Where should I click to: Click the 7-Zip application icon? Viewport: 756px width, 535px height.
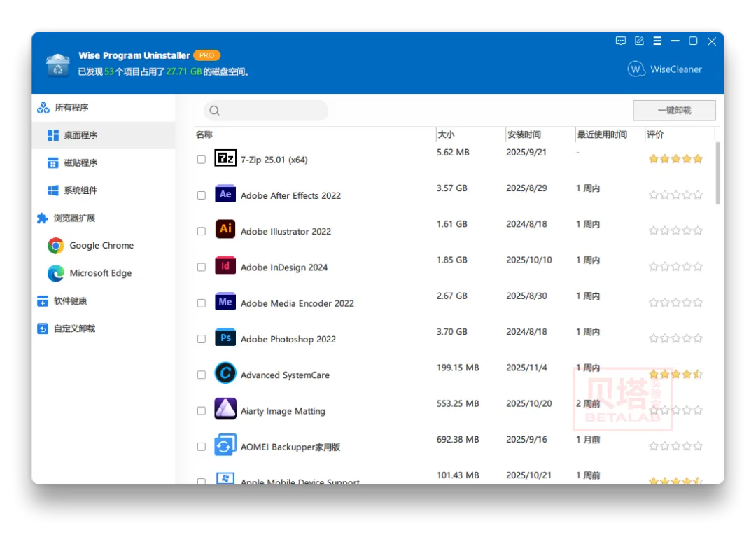(x=225, y=158)
